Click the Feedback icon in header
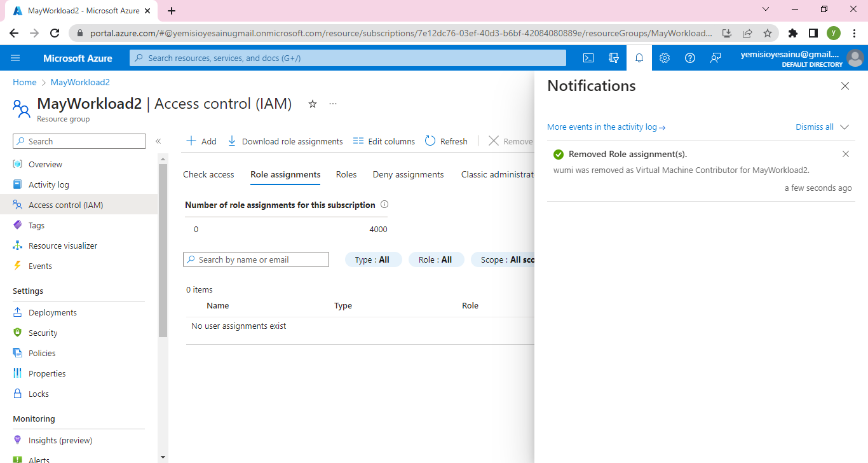Image resolution: width=868 pixels, height=463 pixels. pyautogui.click(x=715, y=58)
